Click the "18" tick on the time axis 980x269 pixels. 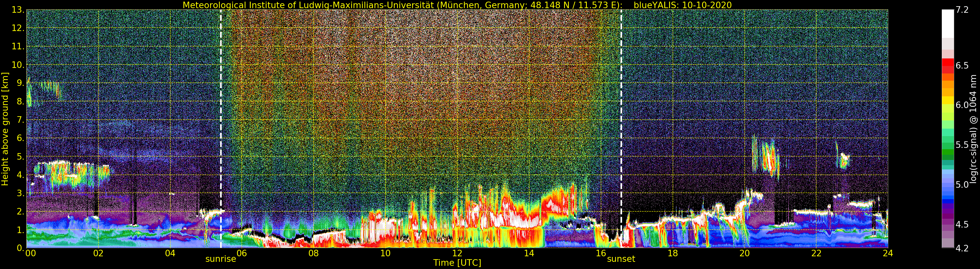coord(673,253)
